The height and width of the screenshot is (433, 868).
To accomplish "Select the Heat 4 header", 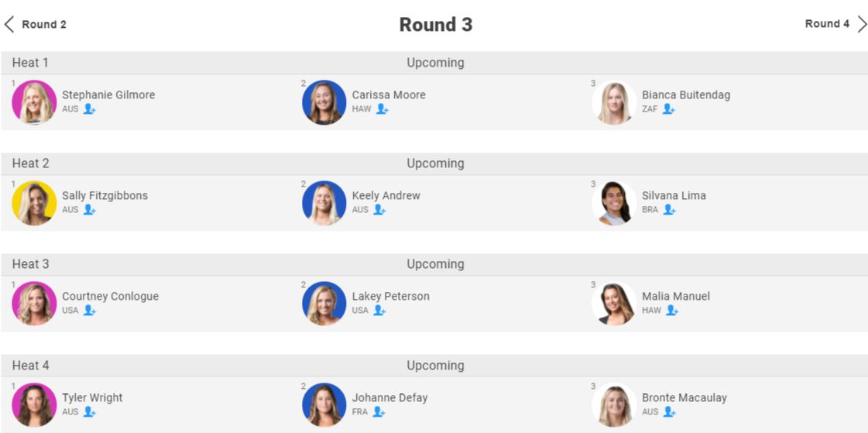I will coord(434,366).
